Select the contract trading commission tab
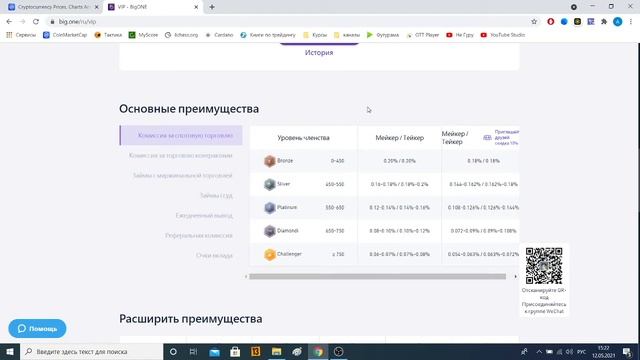Viewport: 640px width, 360px height. pyautogui.click(x=181, y=156)
